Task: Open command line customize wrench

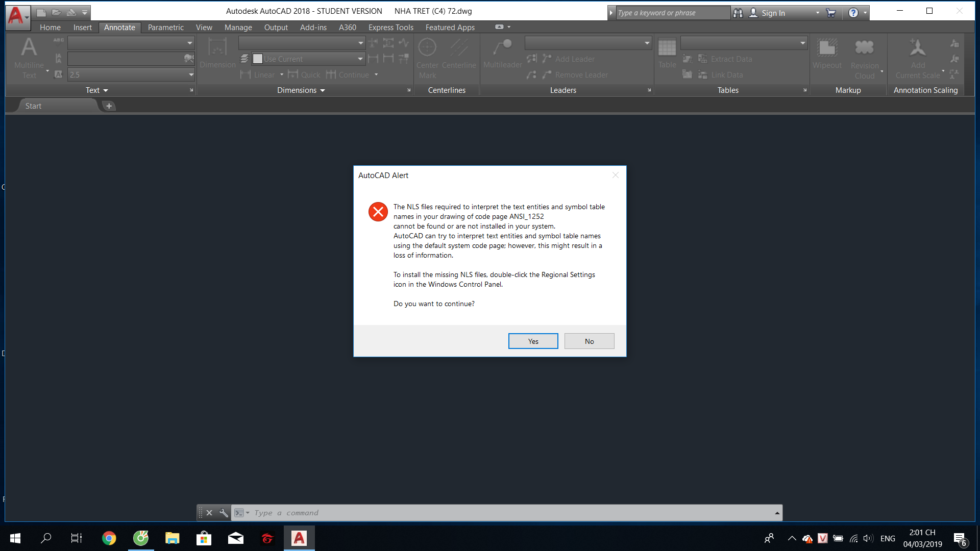Action: pos(224,513)
